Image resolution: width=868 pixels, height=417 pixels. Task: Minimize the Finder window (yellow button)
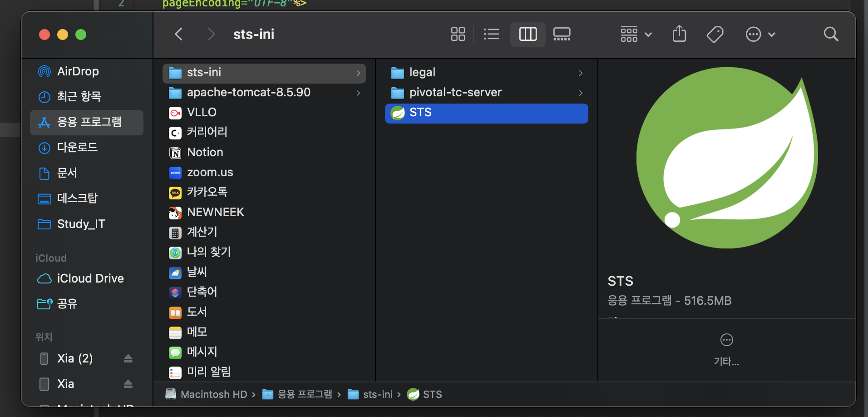(x=63, y=35)
